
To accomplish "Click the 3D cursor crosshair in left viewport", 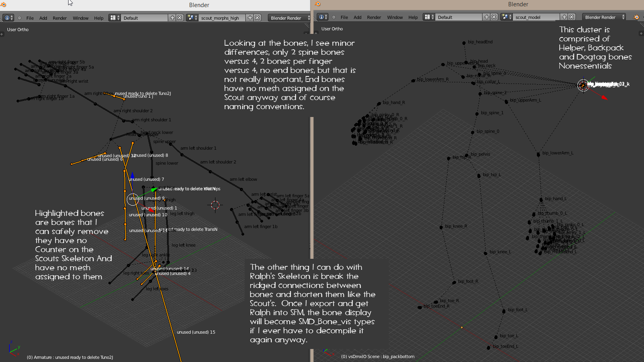I will click(215, 205).
